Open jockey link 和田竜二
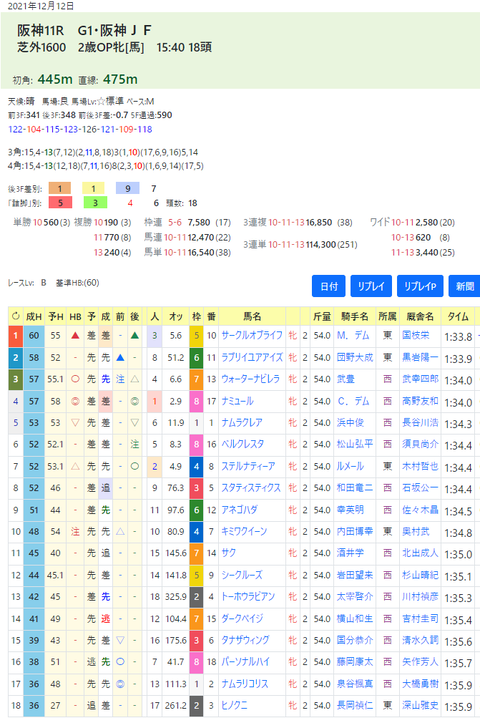The image size is (480, 723). pos(355,487)
